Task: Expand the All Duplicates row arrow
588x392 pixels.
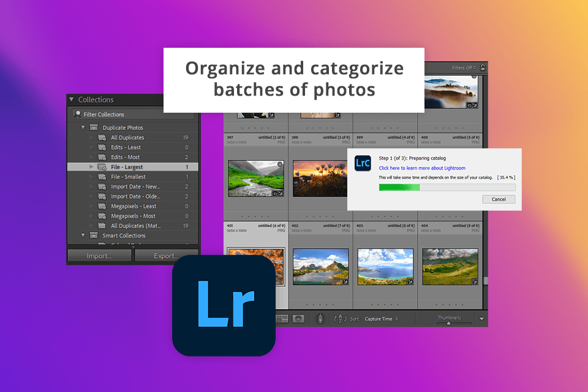Action: click(x=91, y=138)
